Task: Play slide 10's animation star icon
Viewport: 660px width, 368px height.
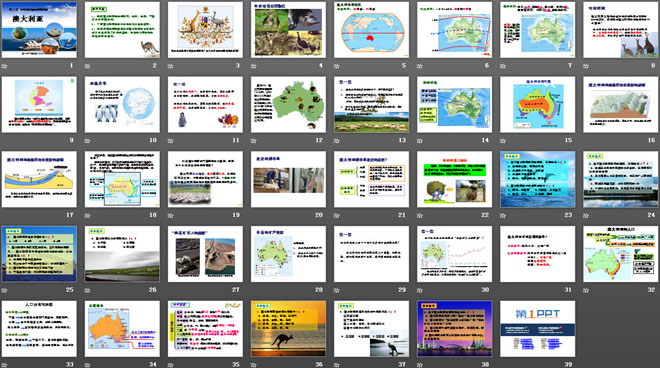Action: pos(88,141)
